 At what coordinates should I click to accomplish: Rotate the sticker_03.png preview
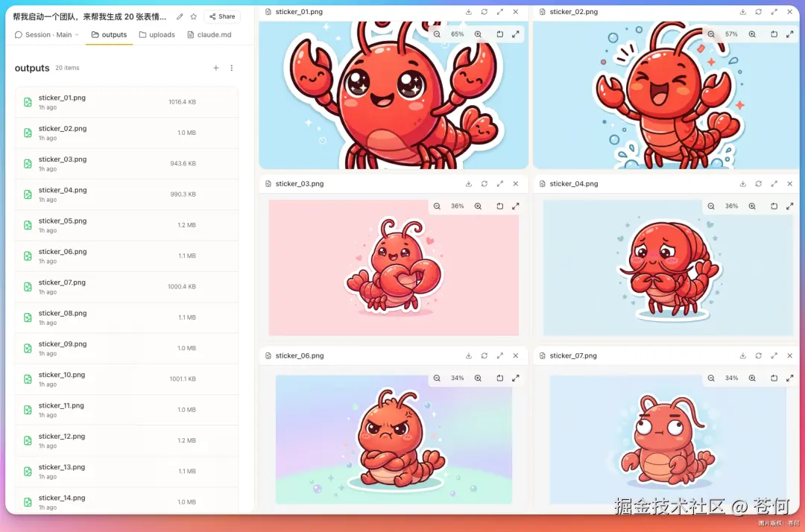(500, 206)
